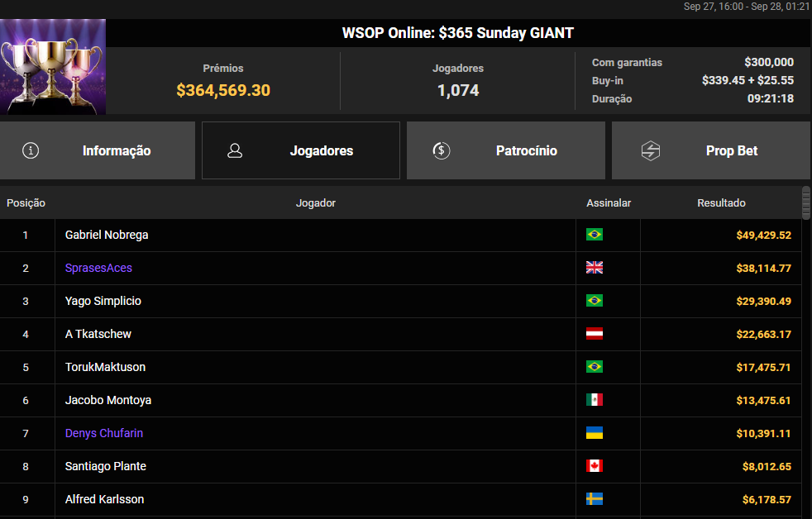Viewport: 812px width, 519px height.
Task: Click the prize pool amount $364,569.30
Action: tap(223, 91)
